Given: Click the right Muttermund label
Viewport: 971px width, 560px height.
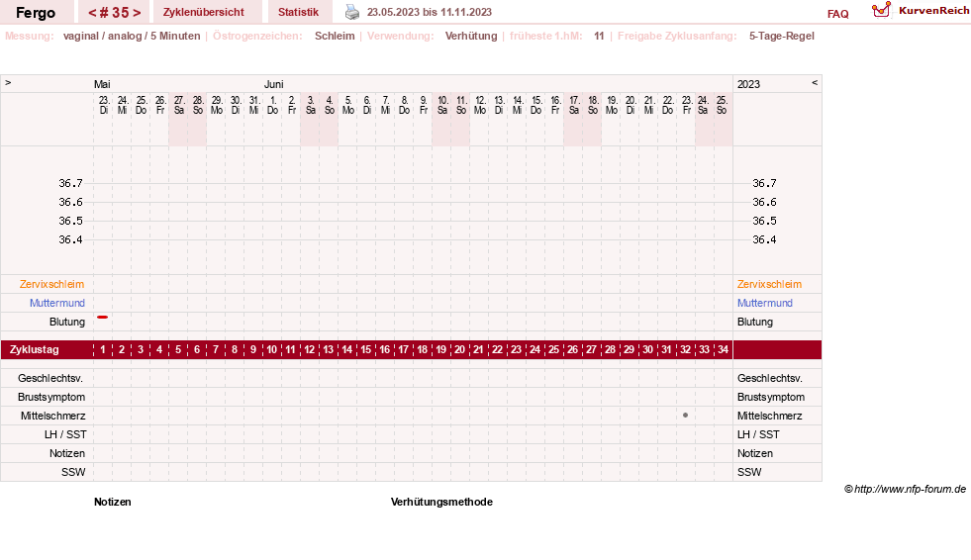Looking at the screenshot, I should (765, 303).
